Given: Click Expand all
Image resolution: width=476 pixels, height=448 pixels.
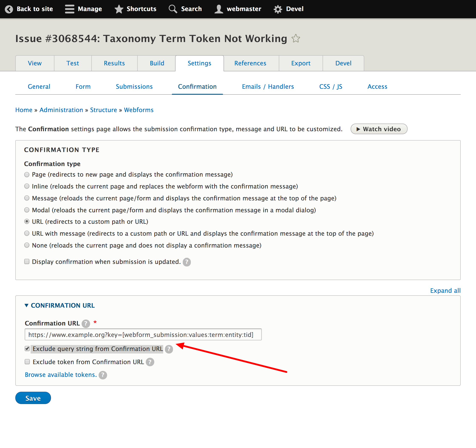Looking at the screenshot, I should (x=445, y=290).
